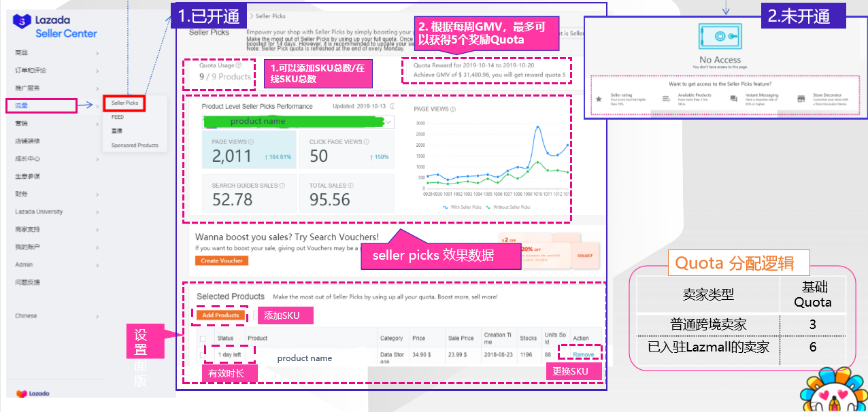Click the Store Decorator shop icon
The height and width of the screenshot is (412, 868).
(800, 99)
